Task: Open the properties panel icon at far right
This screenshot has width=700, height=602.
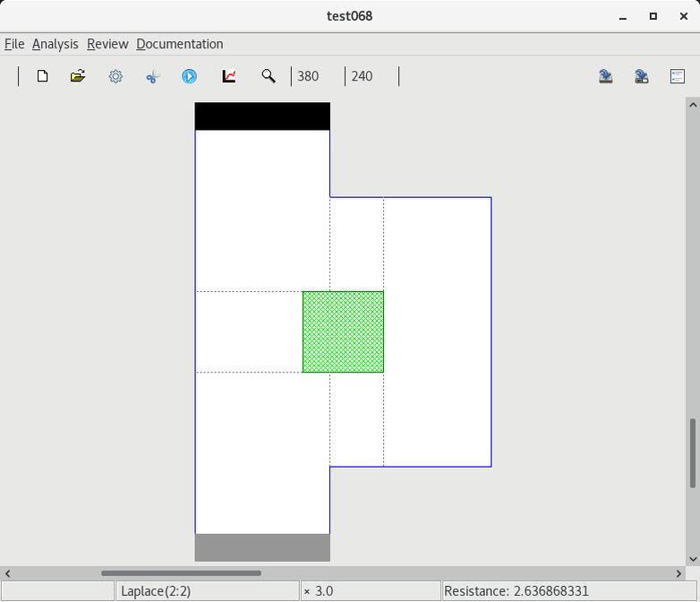Action: tap(678, 76)
